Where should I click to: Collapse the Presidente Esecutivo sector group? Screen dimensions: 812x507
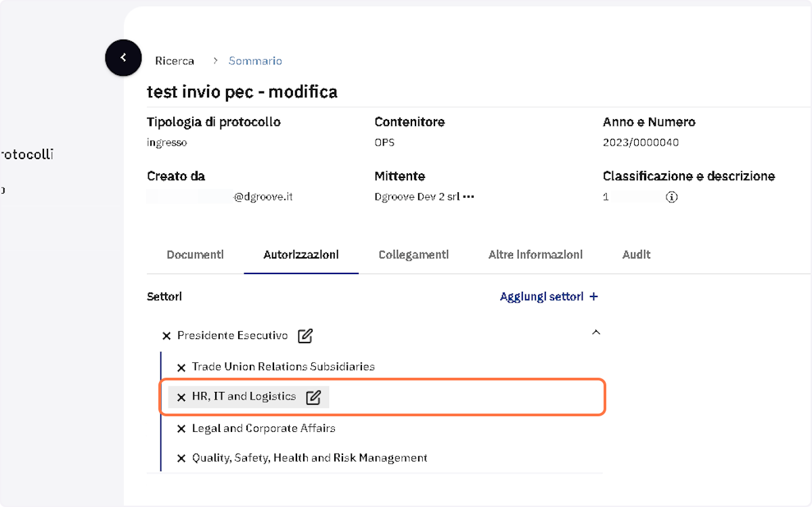[595, 332]
